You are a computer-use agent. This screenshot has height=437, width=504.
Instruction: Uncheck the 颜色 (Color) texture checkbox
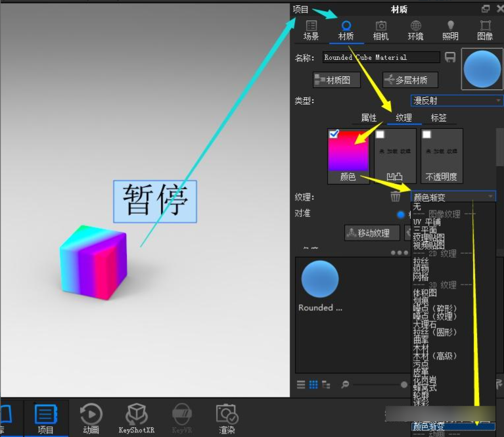[334, 134]
